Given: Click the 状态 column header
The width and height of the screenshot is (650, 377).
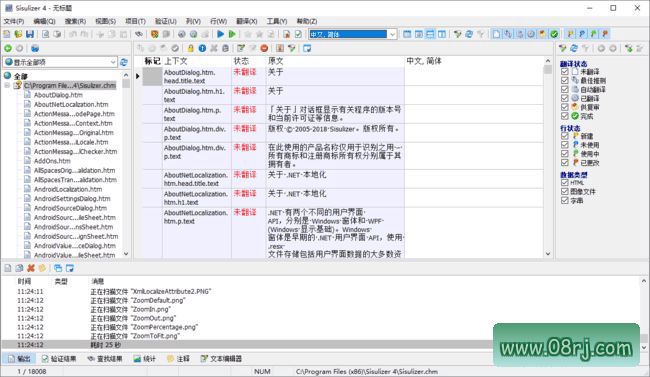Looking at the screenshot, I should coord(248,61).
